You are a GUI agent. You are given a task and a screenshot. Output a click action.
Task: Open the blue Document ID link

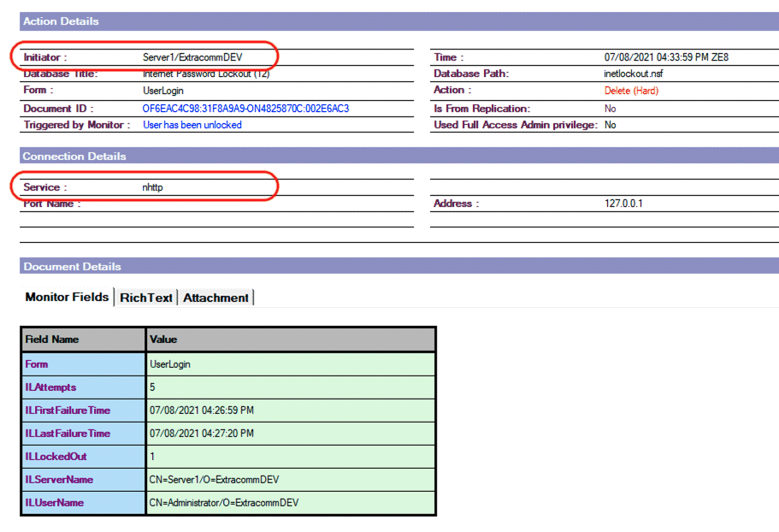point(245,109)
